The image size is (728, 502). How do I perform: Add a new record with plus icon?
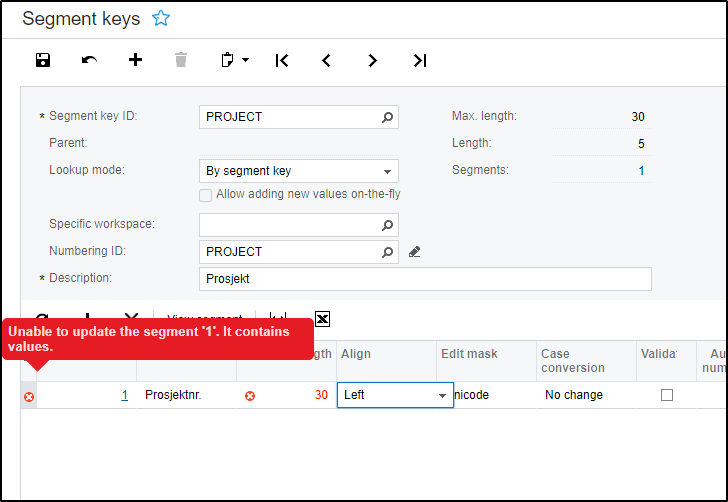135,60
